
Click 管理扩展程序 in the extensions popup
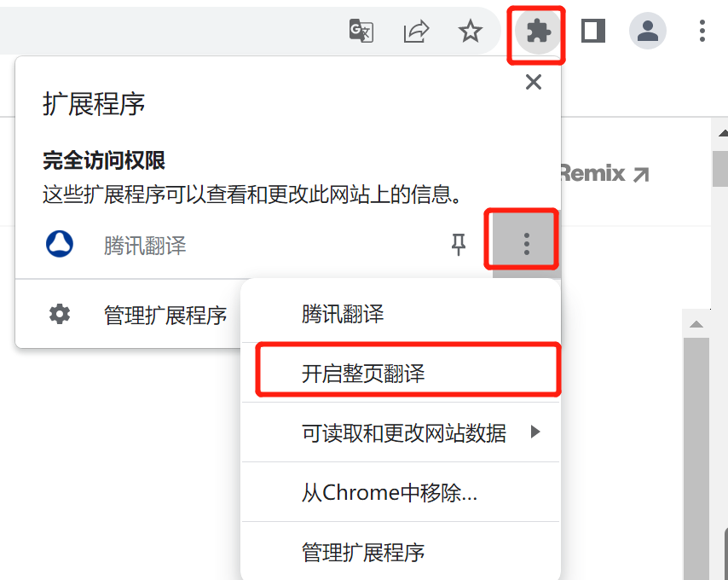(x=165, y=316)
